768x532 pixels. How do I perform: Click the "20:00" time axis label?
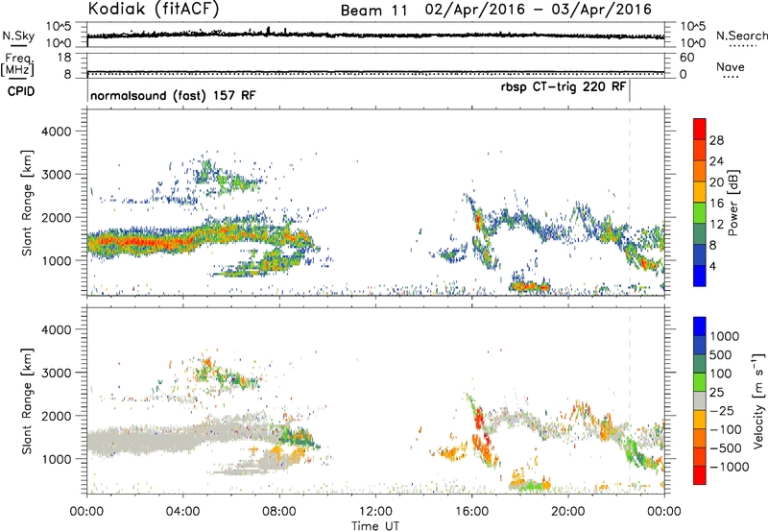568,512
